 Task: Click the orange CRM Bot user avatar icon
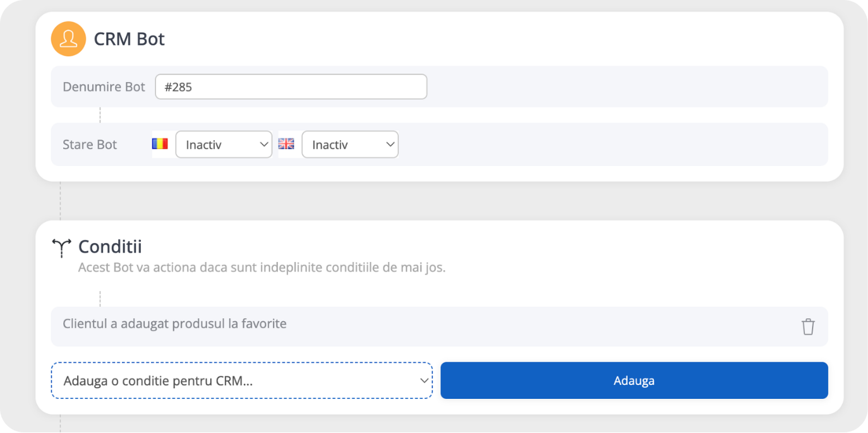tap(68, 39)
